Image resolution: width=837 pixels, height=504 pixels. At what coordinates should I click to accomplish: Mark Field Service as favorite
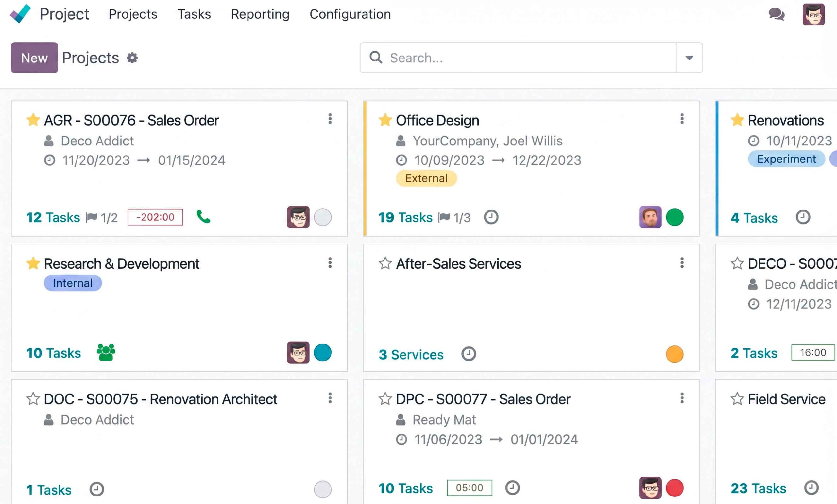(x=737, y=399)
